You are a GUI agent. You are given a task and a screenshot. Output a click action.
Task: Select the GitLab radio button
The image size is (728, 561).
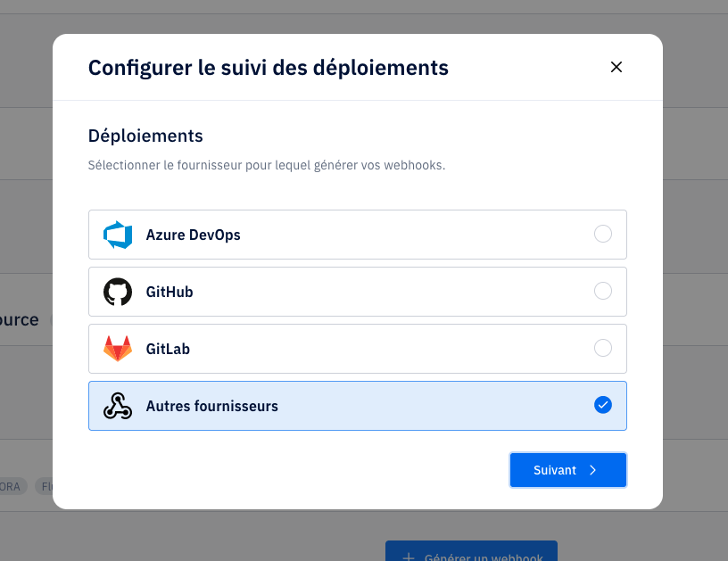click(602, 348)
